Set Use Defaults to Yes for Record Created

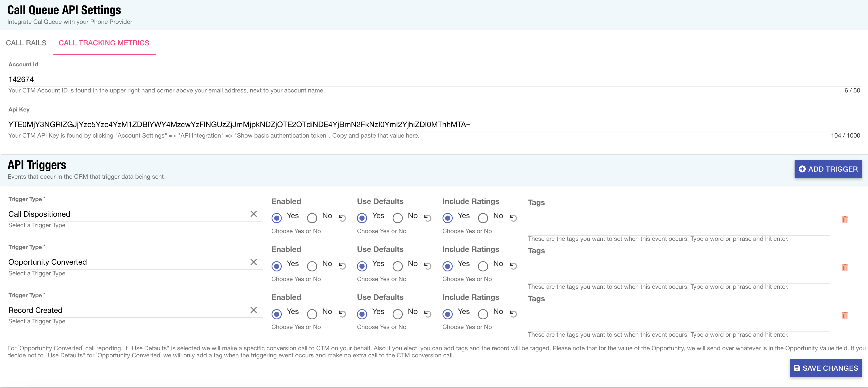(x=362, y=314)
